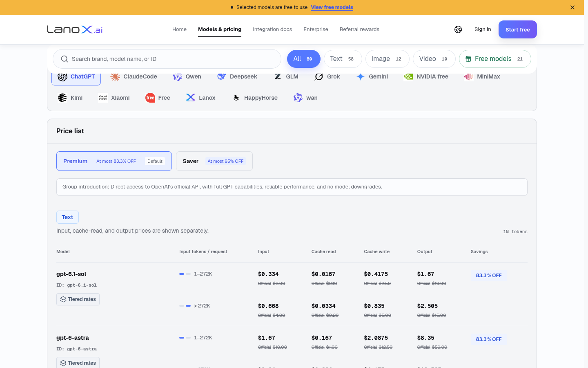Image resolution: width=588 pixels, height=368 pixels.
Task: Click the $0.334 input price
Action: [268, 274]
